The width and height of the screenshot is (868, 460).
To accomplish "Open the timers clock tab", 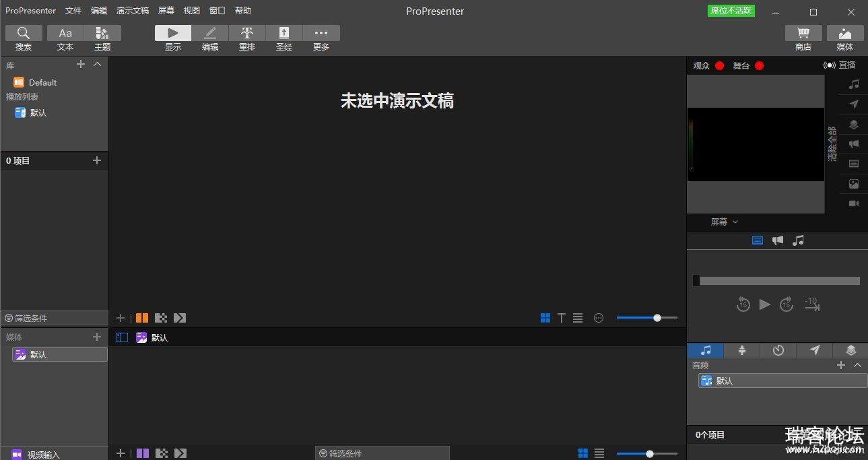I will coord(778,350).
